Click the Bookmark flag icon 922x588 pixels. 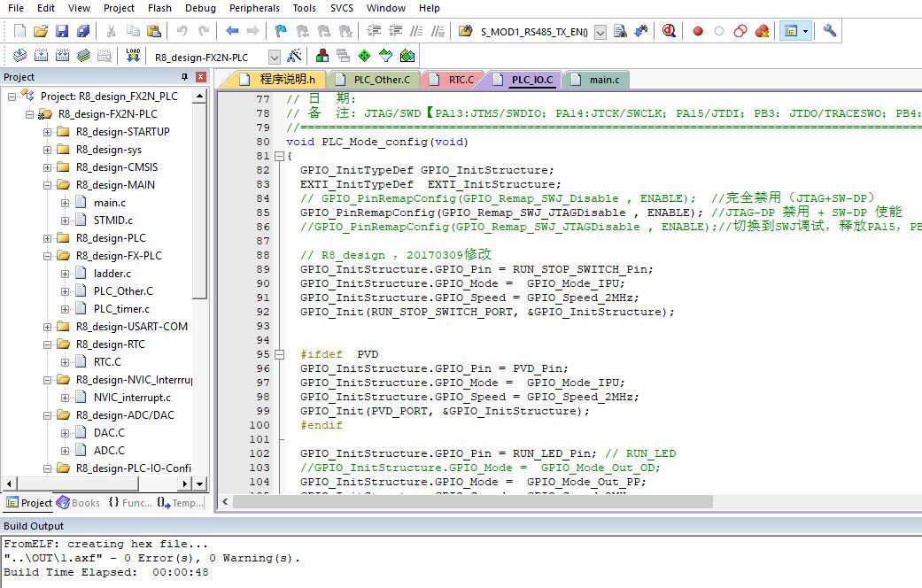click(x=280, y=31)
